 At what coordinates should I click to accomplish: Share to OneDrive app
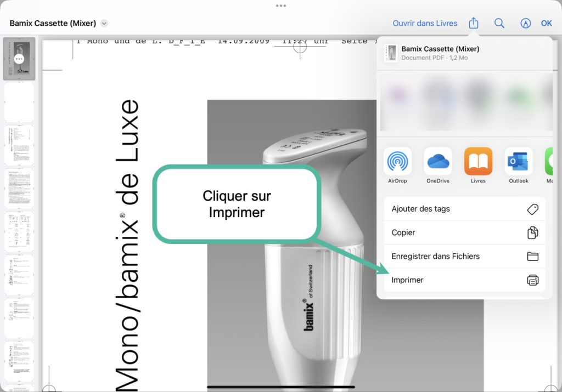pos(438,161)
